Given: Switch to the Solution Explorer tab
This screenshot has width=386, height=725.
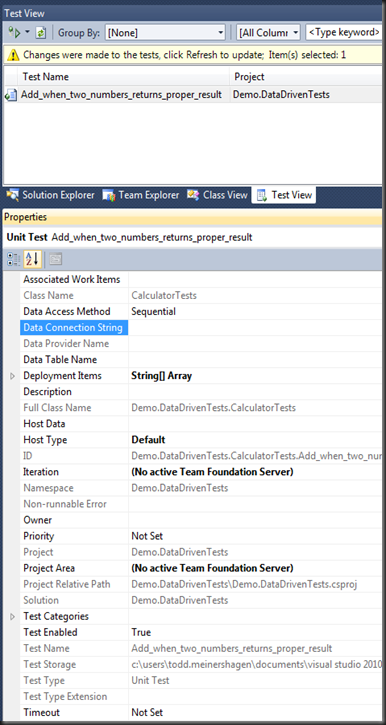Looking at the screenshot, I should 50,195.
